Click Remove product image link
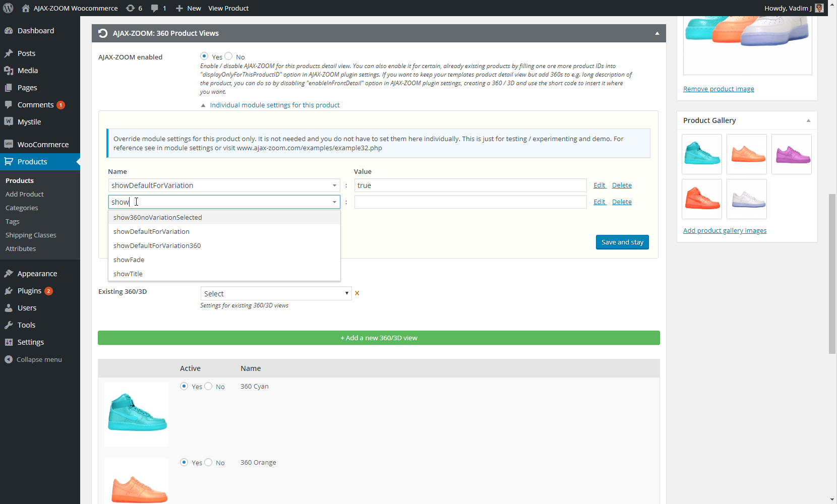837x504 pixels. [719, 89]
